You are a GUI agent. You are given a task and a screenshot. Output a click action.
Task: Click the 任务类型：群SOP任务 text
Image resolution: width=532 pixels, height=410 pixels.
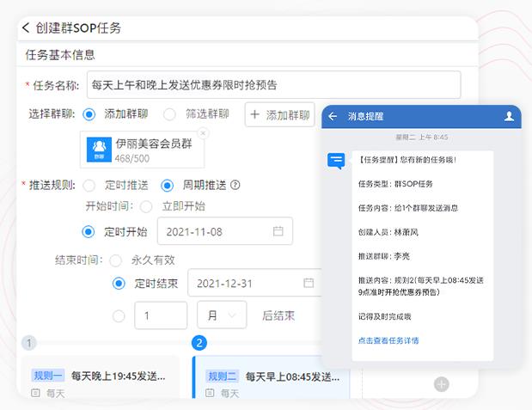click(395, 184)
